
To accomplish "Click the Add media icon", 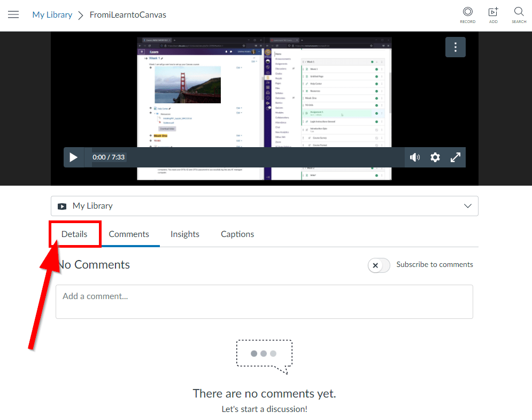I will click(494, 16).
